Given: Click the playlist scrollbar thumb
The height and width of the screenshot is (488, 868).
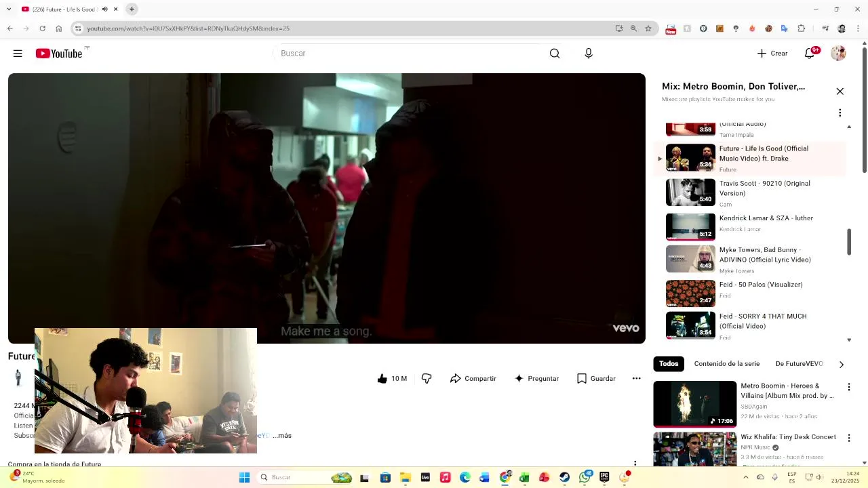Looking at the screenshot, I should click(849, 243).
